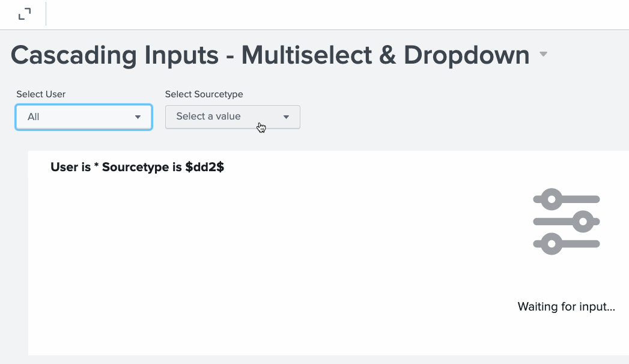
Task: Open the Select Sourcetype dropdown
Action: pos(232,117)
